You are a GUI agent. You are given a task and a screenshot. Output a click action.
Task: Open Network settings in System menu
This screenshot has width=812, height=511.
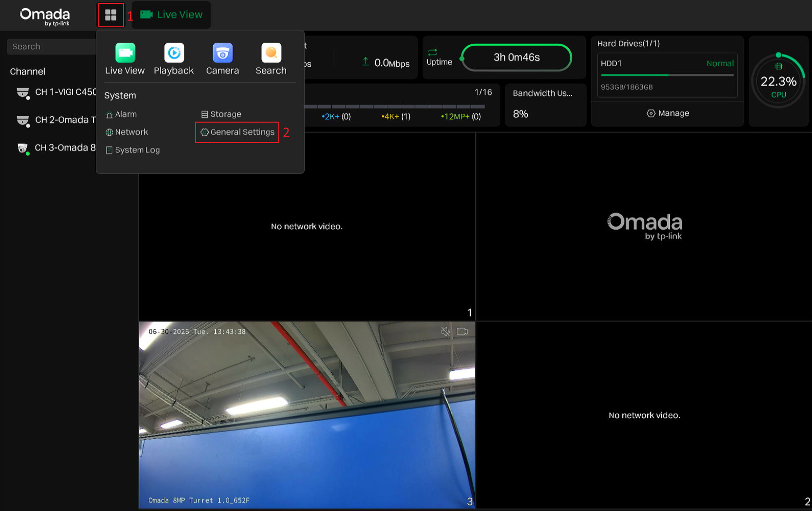point(127,132)
